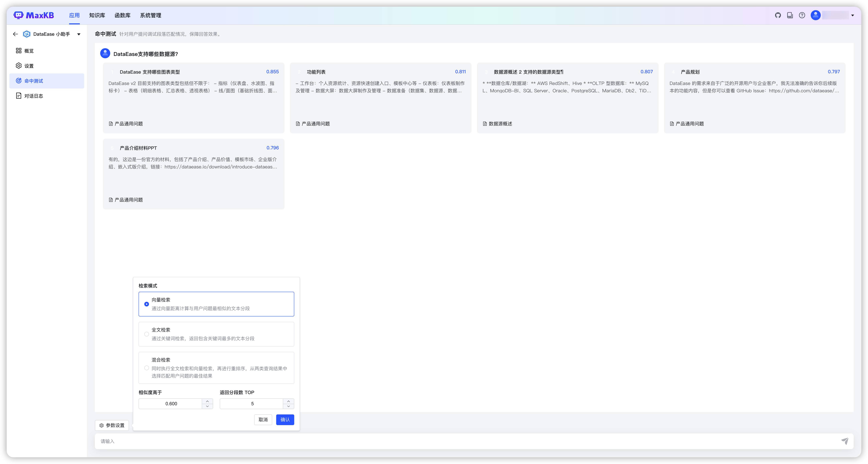The width and height of the screenshot is (868, 464).
Task: Open the documentation book icon
Action: 790,15
